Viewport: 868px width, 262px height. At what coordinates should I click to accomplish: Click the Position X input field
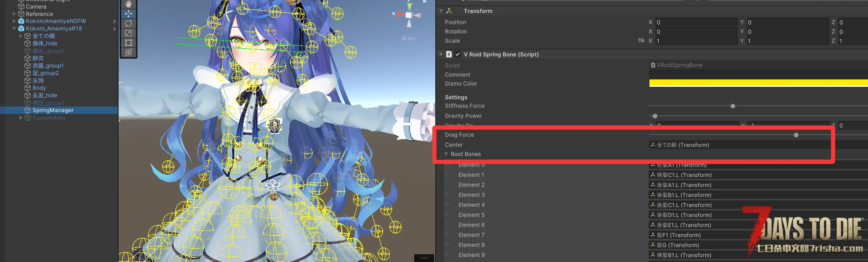coord(696,22)
